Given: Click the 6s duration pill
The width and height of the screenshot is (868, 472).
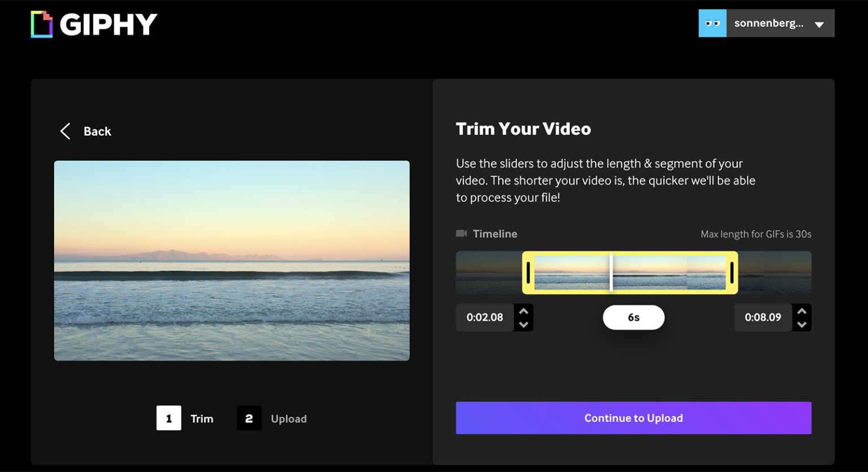Looking at the screenshot, I should pos(633,317).
